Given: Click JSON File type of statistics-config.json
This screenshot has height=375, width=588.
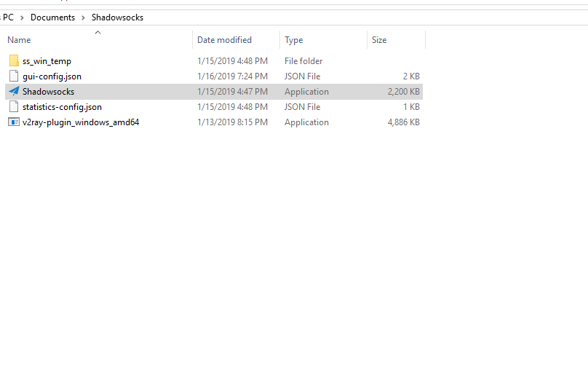Looking at the screenshot, I should [x=302, y=107].
